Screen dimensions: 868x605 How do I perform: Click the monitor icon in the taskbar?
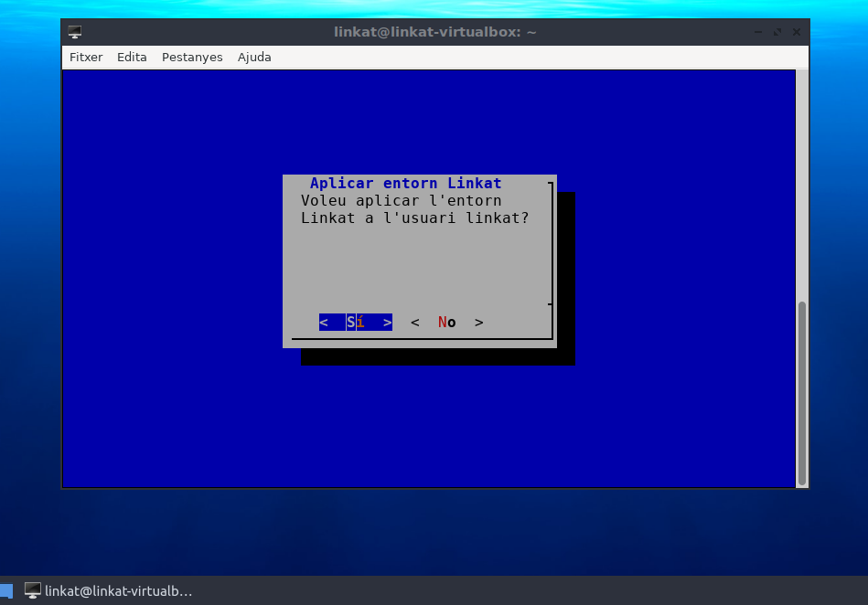click(33, 591)
